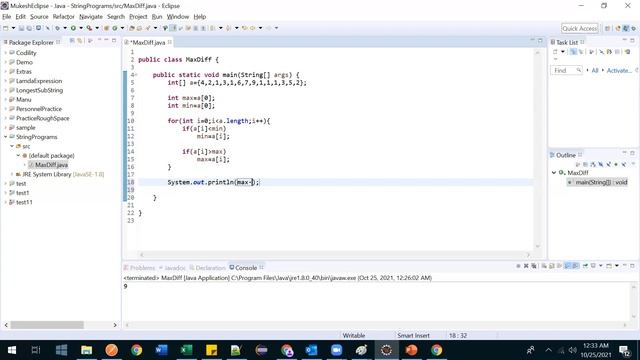
Task: Switch to the Declaration tab
Action: (208, 268)
